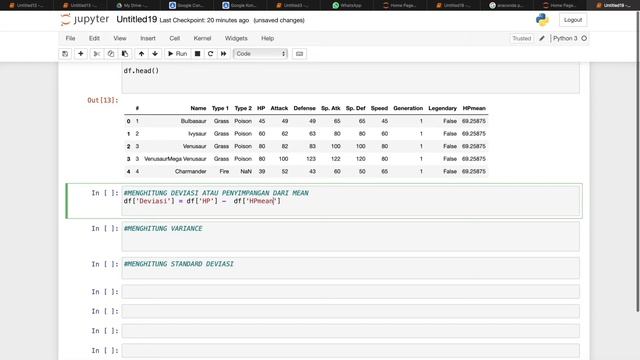The height and width of the screenshot is (360, 640).
Task: Restart kernel and run all icon
Action: (223, 53)
